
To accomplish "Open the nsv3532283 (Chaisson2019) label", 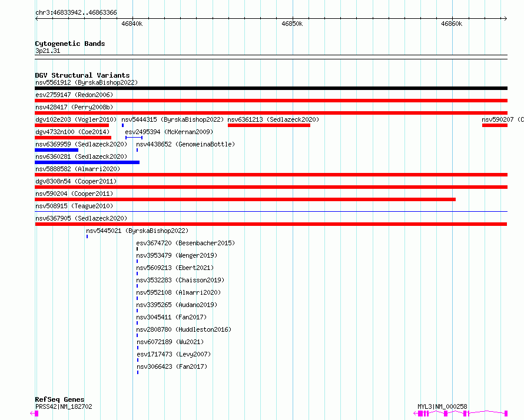I will click(180, 280).
